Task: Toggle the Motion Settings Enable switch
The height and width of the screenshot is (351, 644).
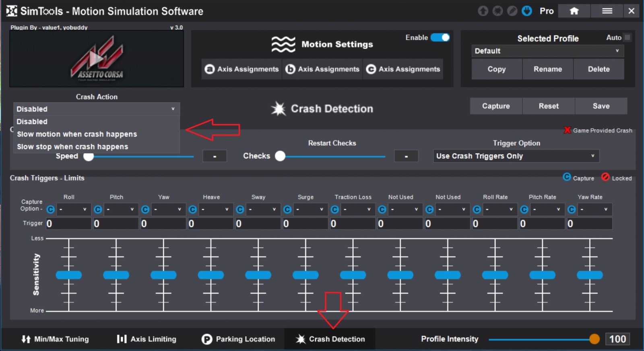Action: coord(440,37)
